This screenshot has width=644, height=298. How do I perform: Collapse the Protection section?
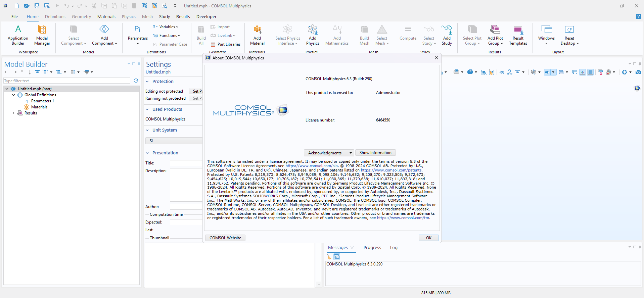(147, 82)
